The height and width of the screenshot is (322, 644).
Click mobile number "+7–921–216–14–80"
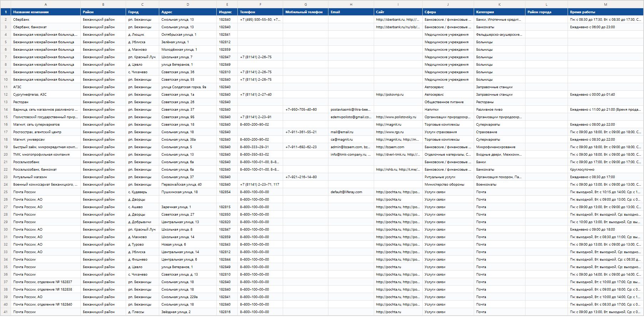[x=306, y=177]
